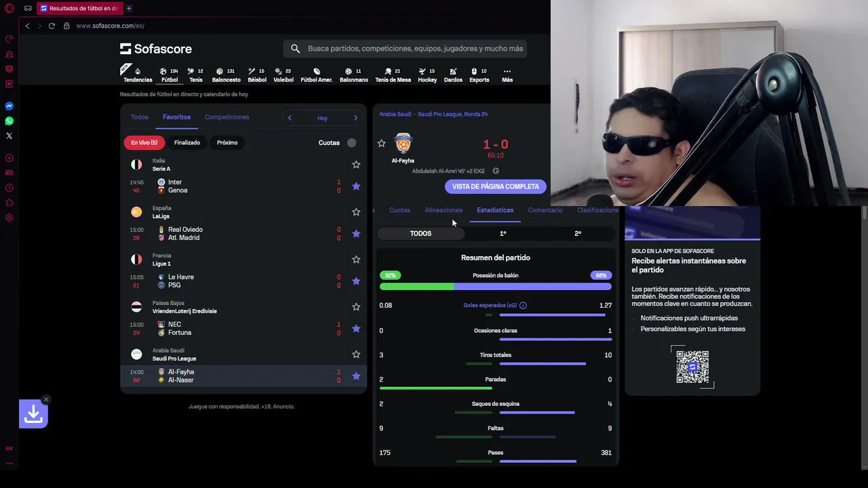Click the Sofascore logo
The width and height of the screenshot is (868, 488).
(x=156, y=49)
